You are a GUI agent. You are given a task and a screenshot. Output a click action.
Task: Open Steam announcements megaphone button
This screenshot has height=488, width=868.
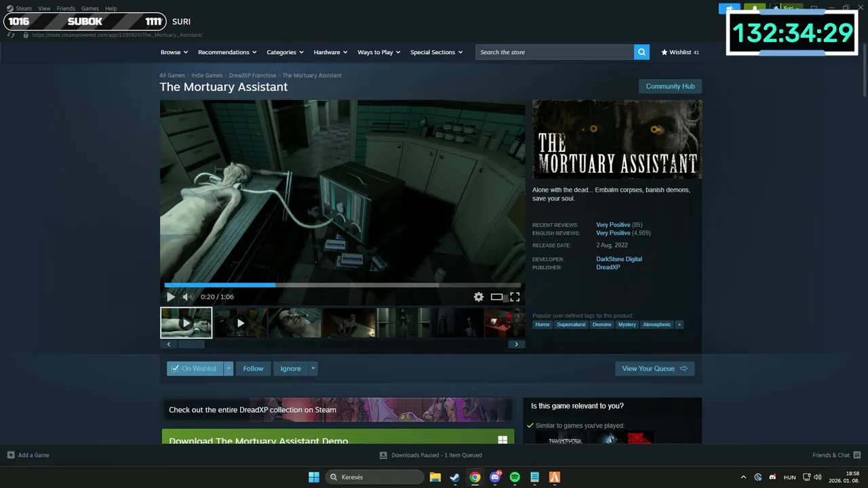click(x=730, y=9)
